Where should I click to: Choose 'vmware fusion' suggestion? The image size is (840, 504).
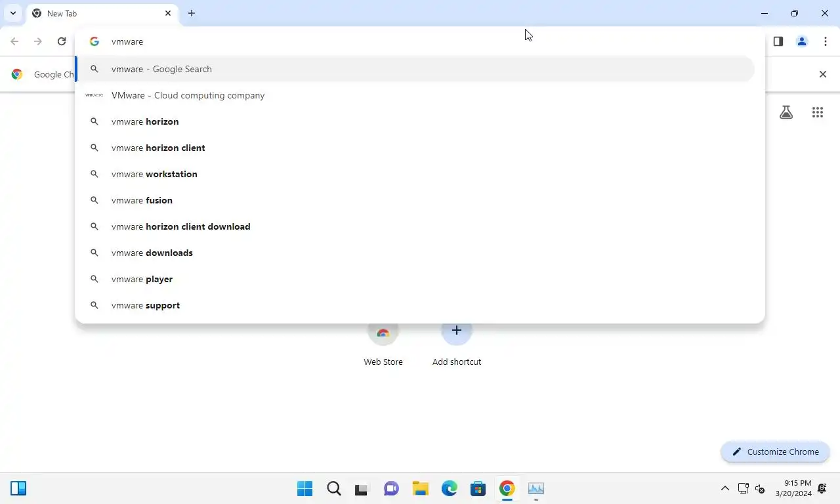click(x=415, y=200)
